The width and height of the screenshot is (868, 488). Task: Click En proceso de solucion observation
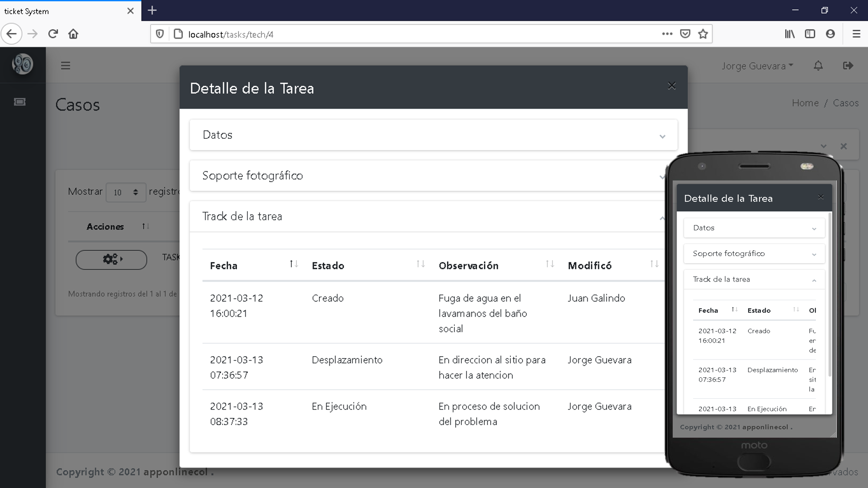click(489, 414)
